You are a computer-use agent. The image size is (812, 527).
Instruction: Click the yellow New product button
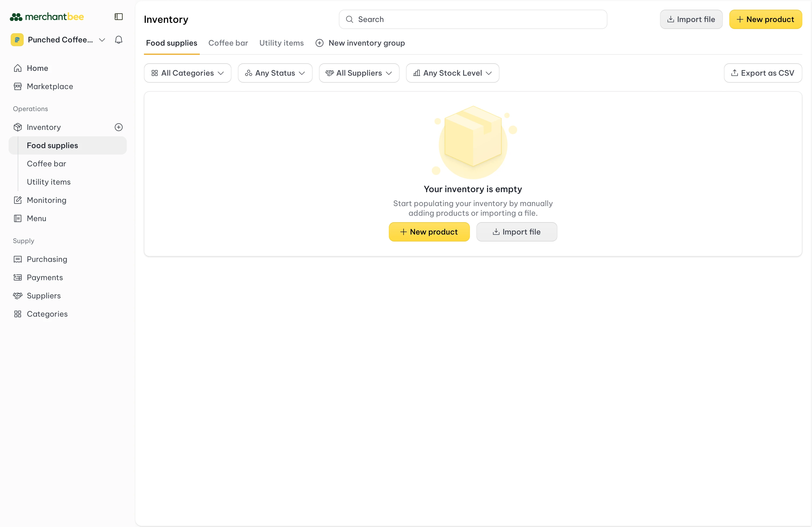click(766, 19)
